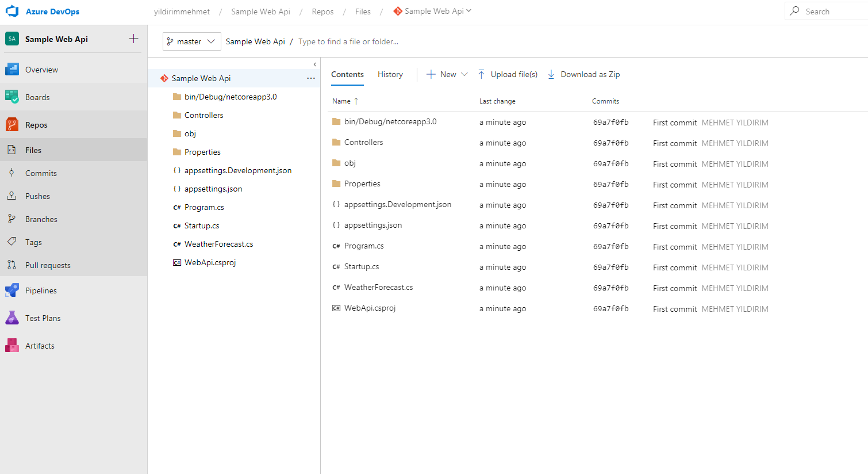Open the Repos section icon

[12, 125]
